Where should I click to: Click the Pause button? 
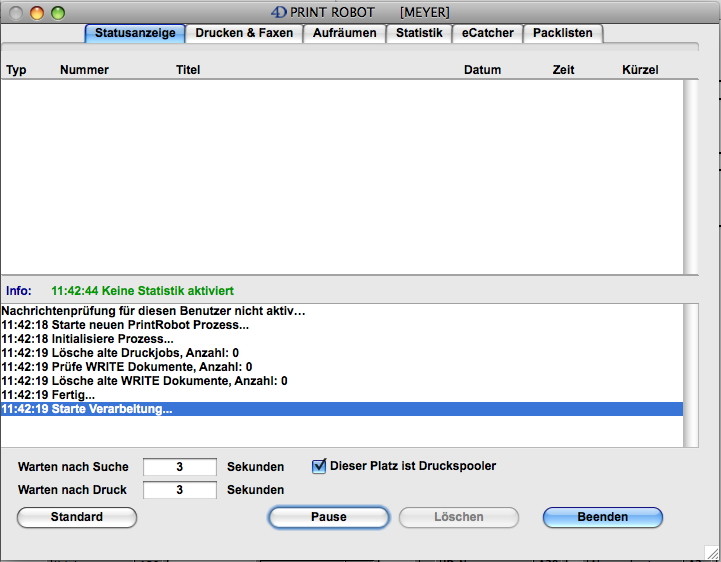[x=328, y=517]
